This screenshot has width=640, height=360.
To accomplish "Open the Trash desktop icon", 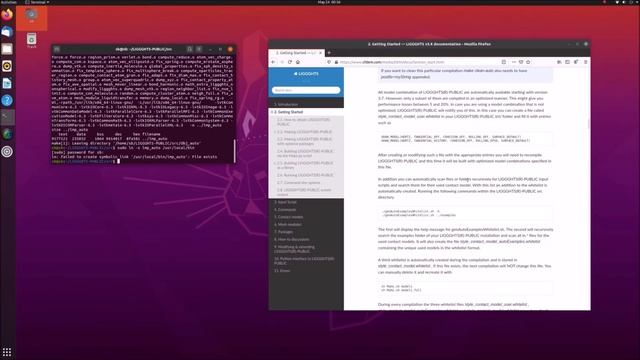I will (31, 41).
